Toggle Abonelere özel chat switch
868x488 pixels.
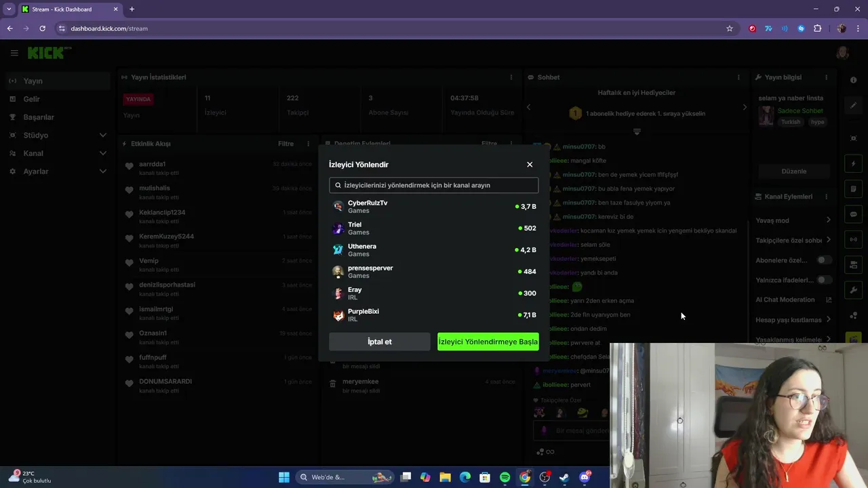click(x=824, y=260)
